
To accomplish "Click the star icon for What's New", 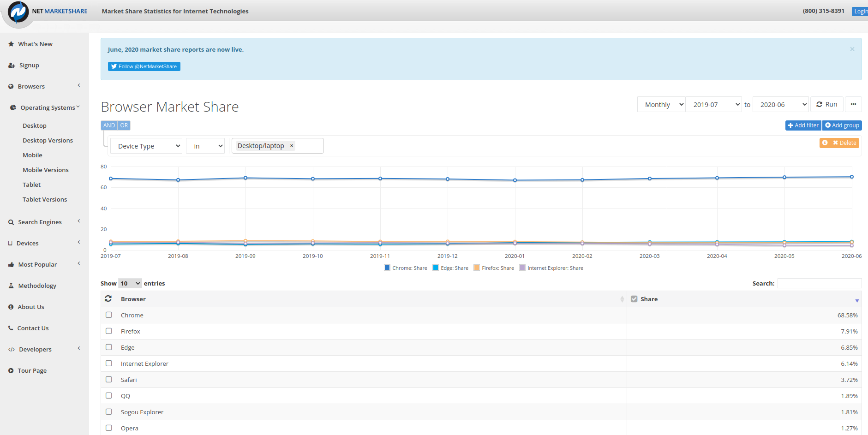I will 11,44.
